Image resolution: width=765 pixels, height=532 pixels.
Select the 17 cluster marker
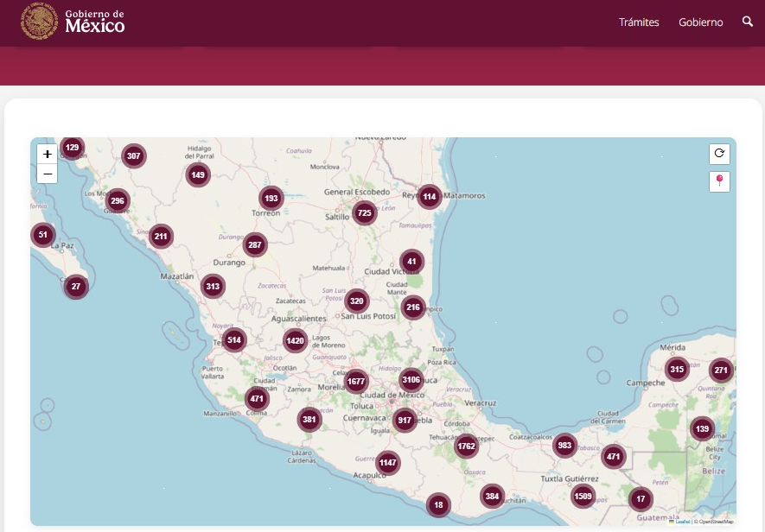(x=641, y=499)
